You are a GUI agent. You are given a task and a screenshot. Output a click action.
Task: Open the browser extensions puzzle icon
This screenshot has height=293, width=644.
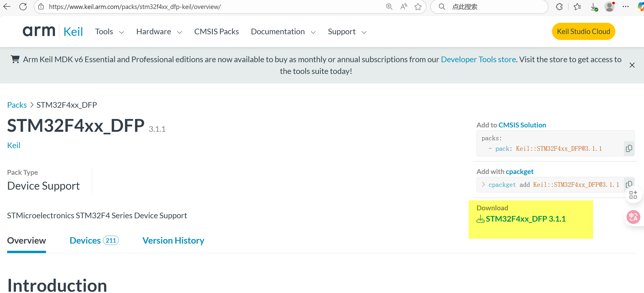tap(559, 7)
